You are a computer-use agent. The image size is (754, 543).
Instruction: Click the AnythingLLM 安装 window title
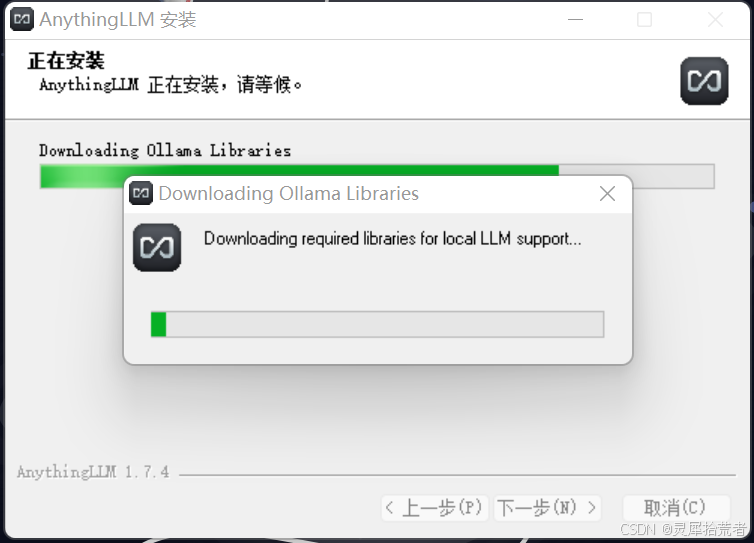tap(118, 20)
